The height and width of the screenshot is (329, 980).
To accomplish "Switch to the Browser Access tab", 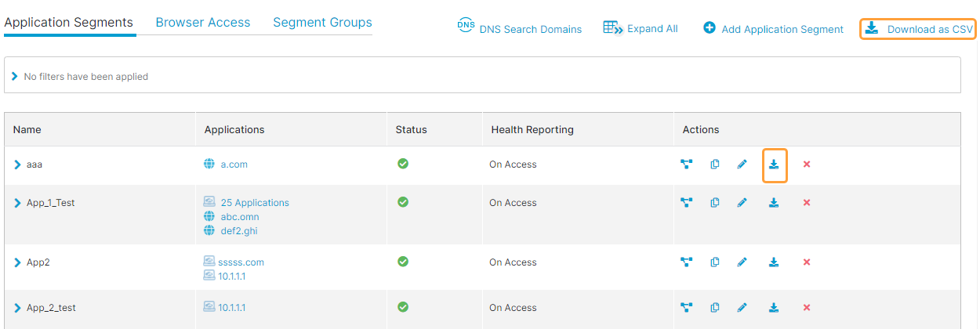I will tap(202, 23).
